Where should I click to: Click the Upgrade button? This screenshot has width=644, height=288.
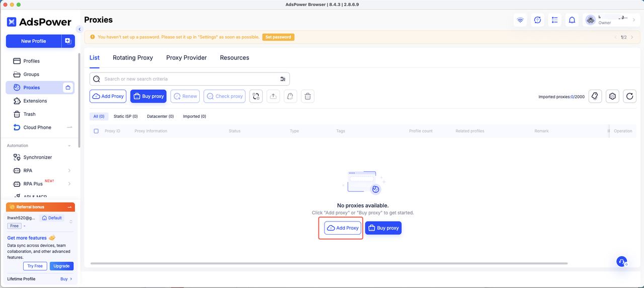61,266
